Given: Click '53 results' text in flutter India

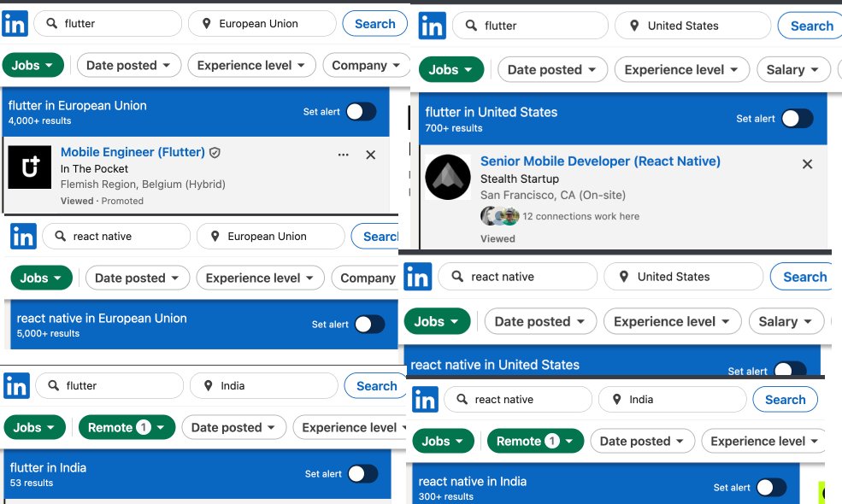Looking at the screenshot, I should point(32,483).
